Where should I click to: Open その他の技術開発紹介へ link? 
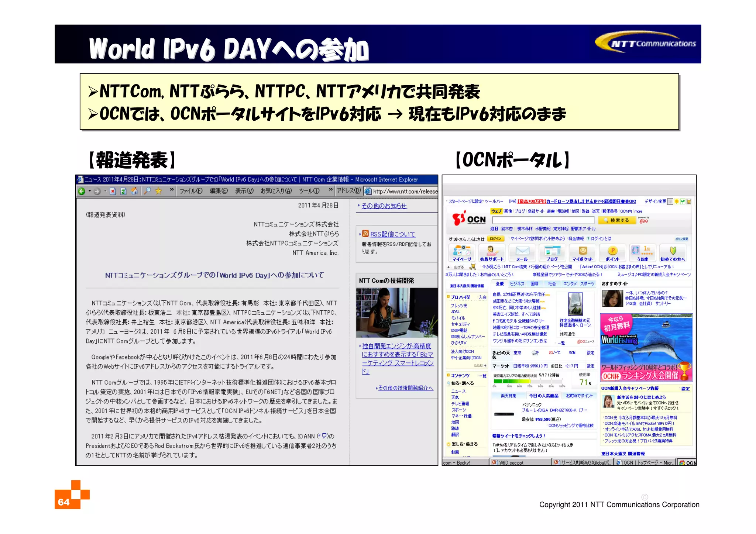point(406,388)
